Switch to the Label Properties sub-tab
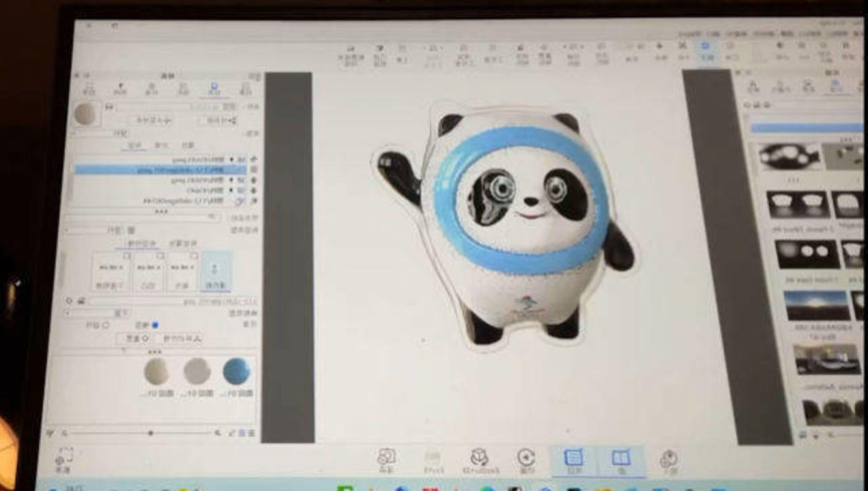The height and width of the screenshot is (491, 868). point(183,244)
